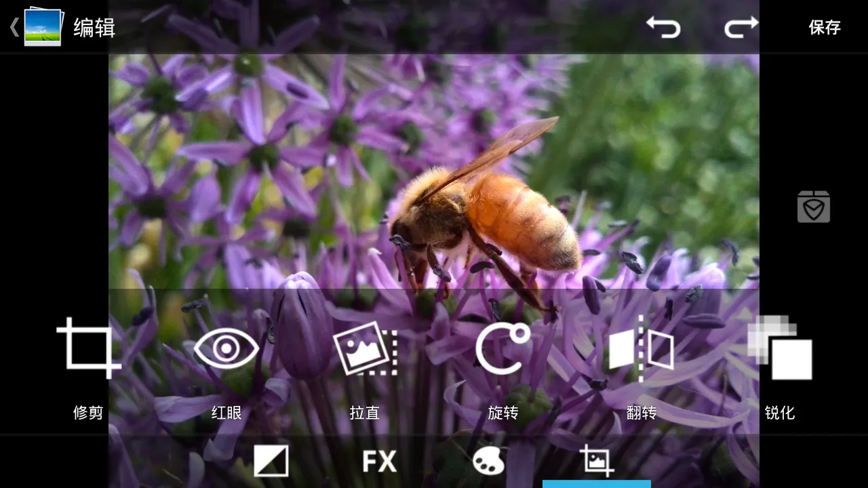
Task: Tap the 红眼 label
Action: (x=226, y=412)
